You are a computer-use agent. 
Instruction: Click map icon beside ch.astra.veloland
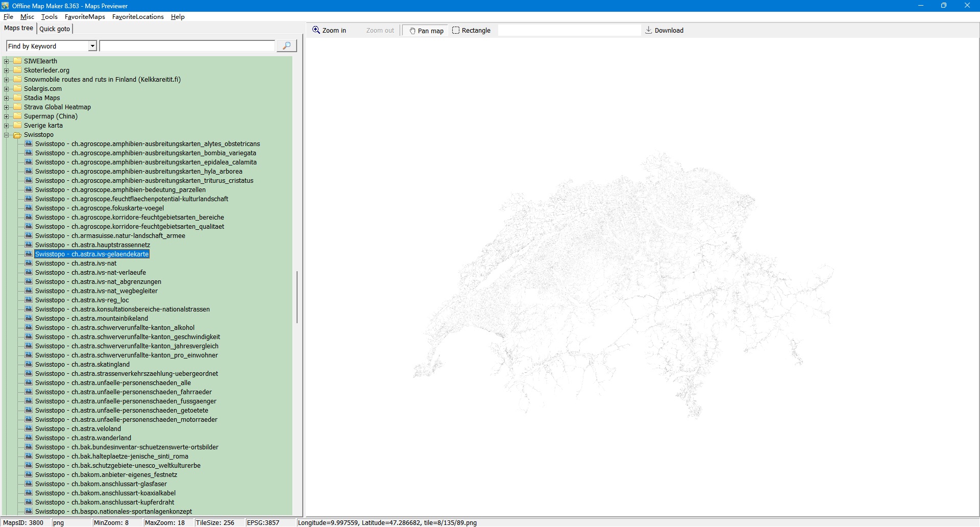click(x=29, y=429)
